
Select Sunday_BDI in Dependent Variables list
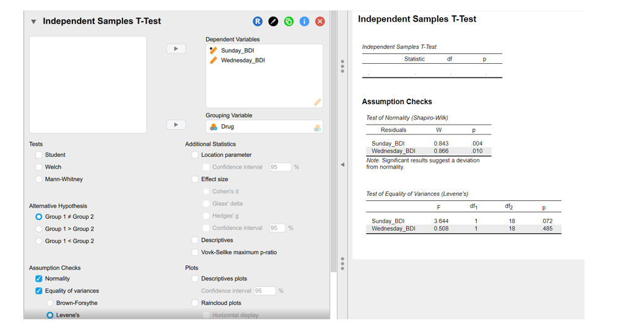pyautogui.click(x=237, y=51)
